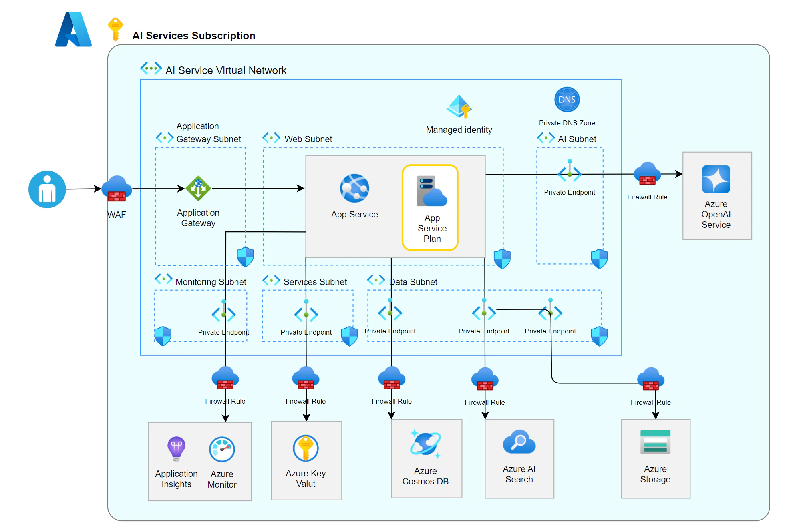Select the 'Private DNS Zone' label
This screenshot has width=797, height=532.
coord(567,123)
